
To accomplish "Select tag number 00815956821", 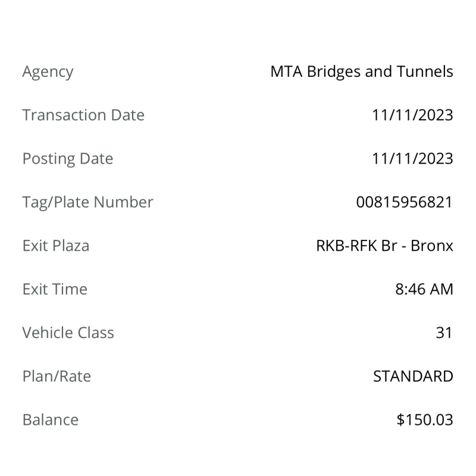I will (405, 202).
